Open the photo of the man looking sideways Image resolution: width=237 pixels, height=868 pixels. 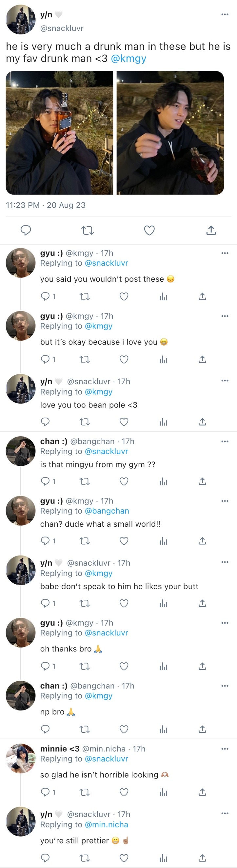(x=170, y=133)
